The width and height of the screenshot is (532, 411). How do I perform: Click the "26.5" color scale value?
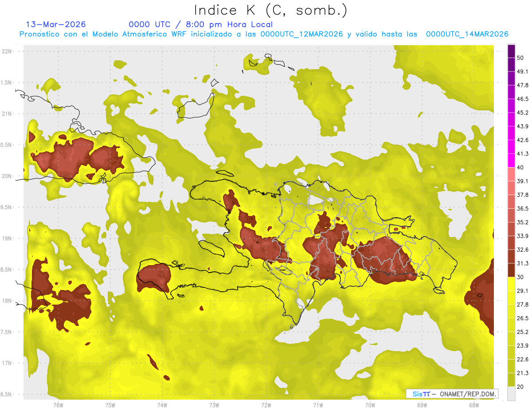(x=523, y=318)
